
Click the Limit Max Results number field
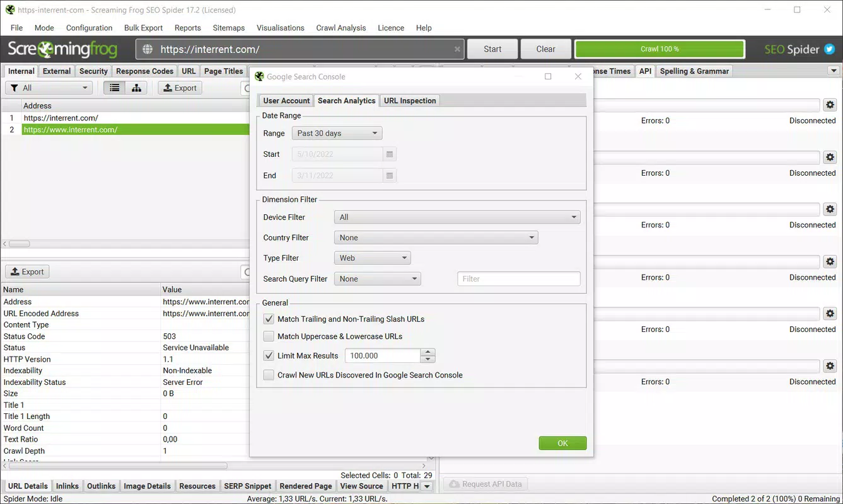pyautogui.click(x=383, y=356)
